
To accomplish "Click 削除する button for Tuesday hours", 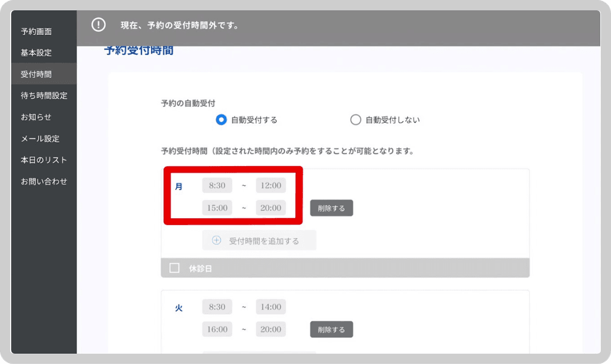I will point(332,329).
